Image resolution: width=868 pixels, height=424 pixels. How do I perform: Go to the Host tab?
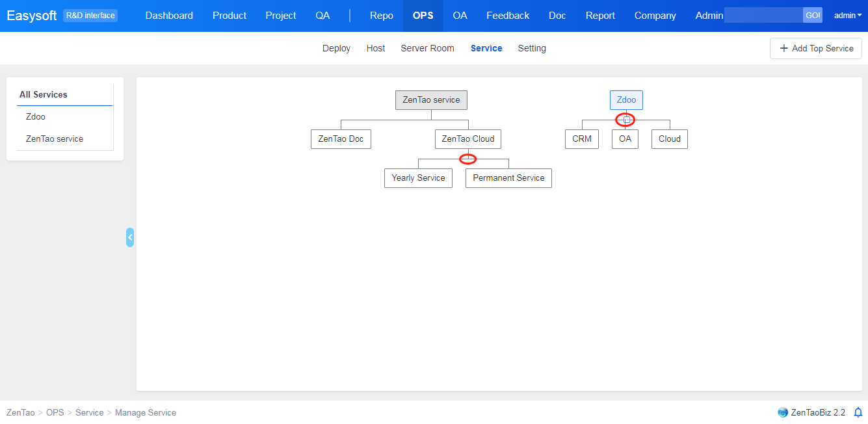pos(376,48)
